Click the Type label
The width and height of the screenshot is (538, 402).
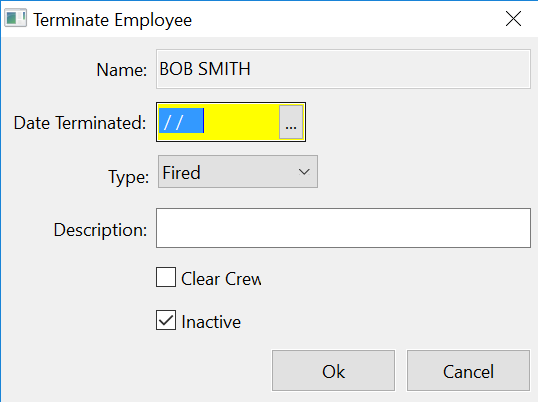[129, 177]
